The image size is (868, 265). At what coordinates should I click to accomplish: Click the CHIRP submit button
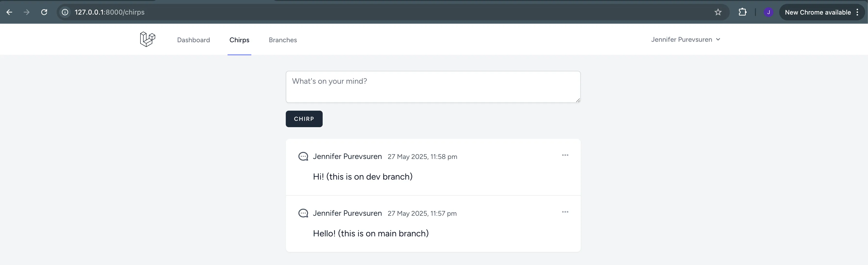pos(304,119)
